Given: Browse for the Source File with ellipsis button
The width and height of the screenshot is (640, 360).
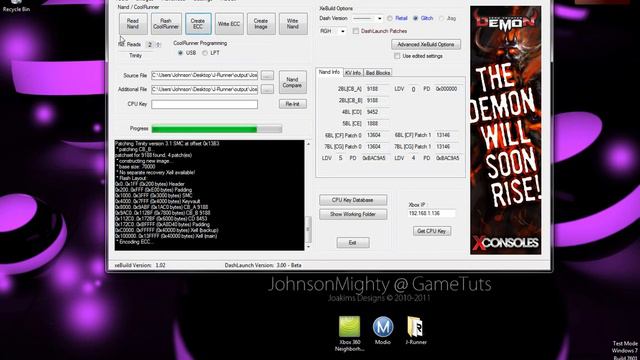Looking at the screenshot, I should pyautogui.click(x=267, y=76).
